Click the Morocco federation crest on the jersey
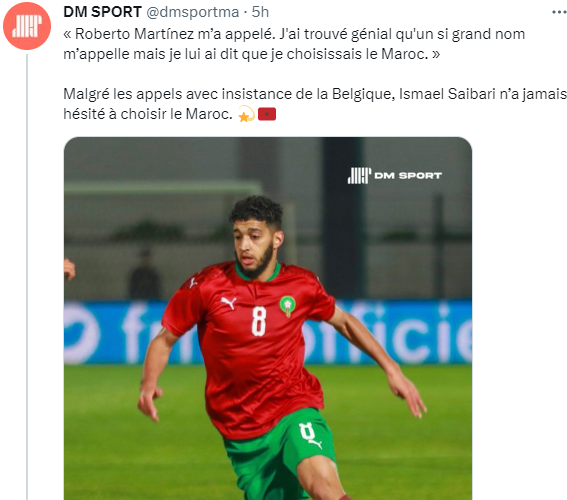Screen dimensions: 567x500 [x=287, y=306]
